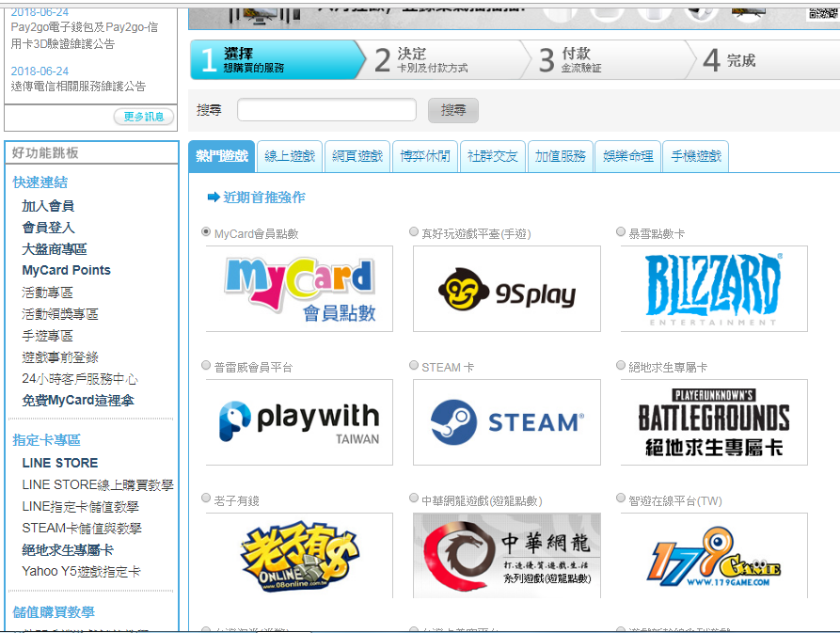Click the search text input field
The width and height of the screenshot is (840, 633).
[326, 110]
